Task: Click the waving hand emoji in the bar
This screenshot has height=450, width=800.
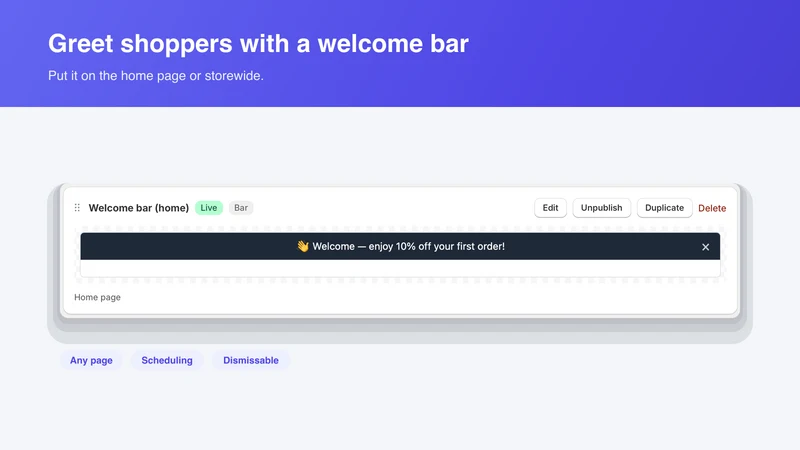Action: [x=303, y=246]
